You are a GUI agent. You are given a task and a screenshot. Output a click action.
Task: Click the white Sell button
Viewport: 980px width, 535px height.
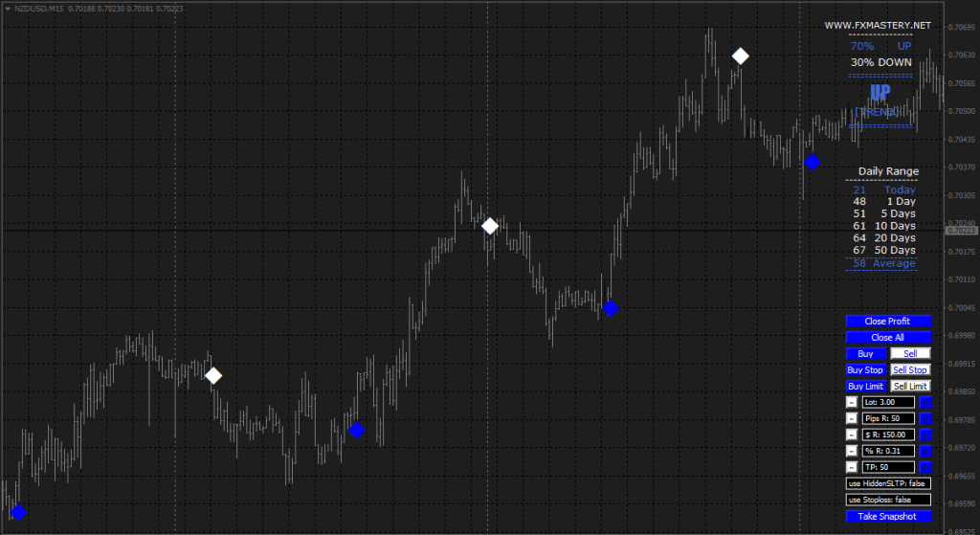pyautogui.click(x=911, y=354)
